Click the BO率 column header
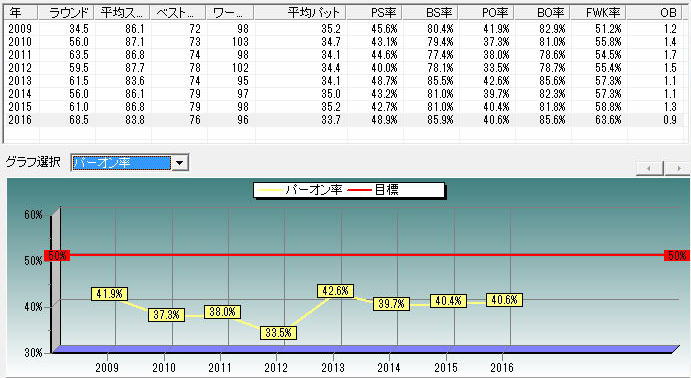691x378 pixels. click(543, 13)
